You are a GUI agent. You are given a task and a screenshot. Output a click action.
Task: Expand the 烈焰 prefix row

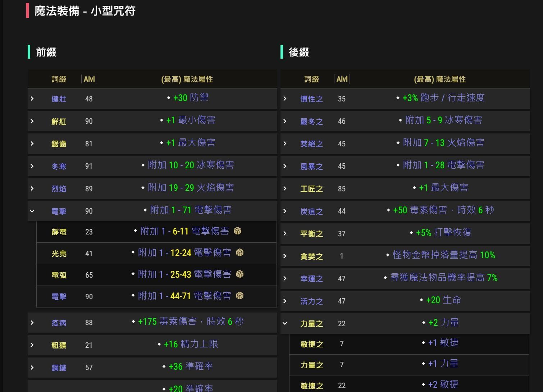(32, 188)
